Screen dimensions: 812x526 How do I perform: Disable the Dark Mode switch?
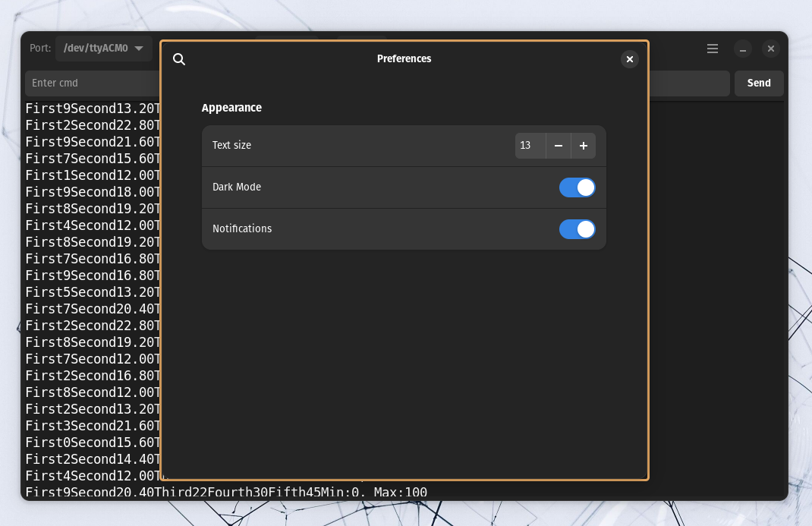coord(577,187)
